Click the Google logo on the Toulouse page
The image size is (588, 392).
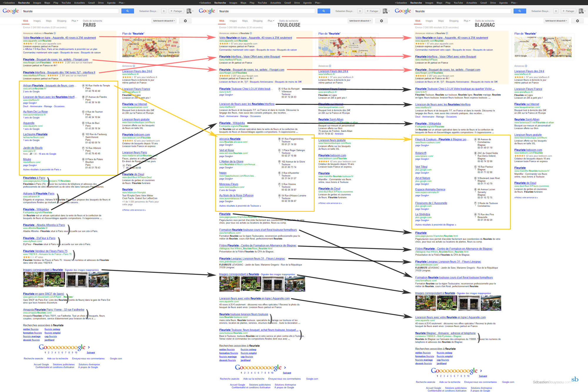[x=207, y=11]
